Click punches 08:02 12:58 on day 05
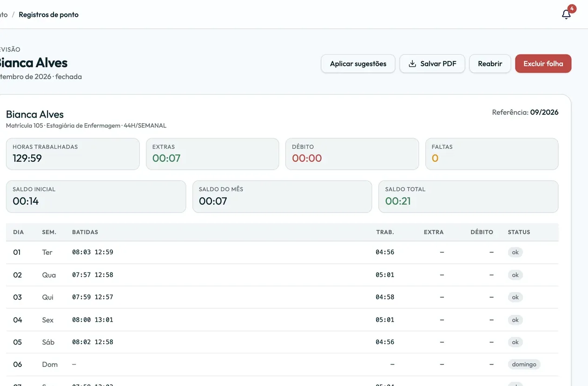Image resolution: width=588 pixels, height=386 pixels. 92,342
